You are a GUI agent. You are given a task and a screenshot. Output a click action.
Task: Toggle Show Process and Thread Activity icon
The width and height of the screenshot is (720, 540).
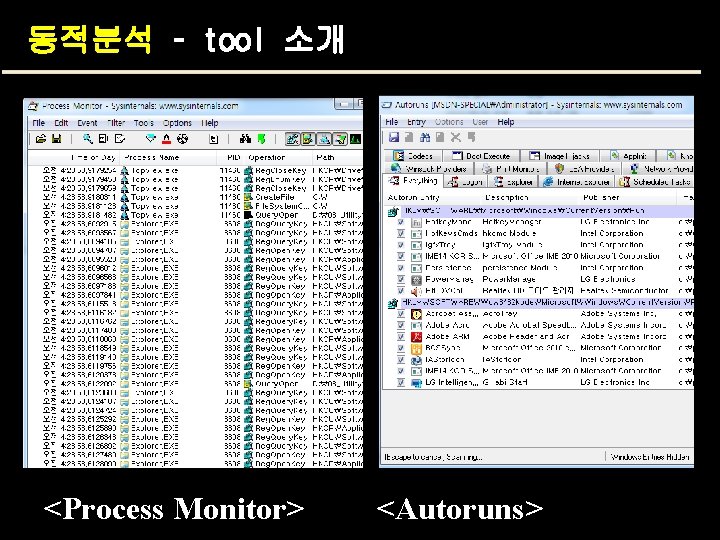340,139
